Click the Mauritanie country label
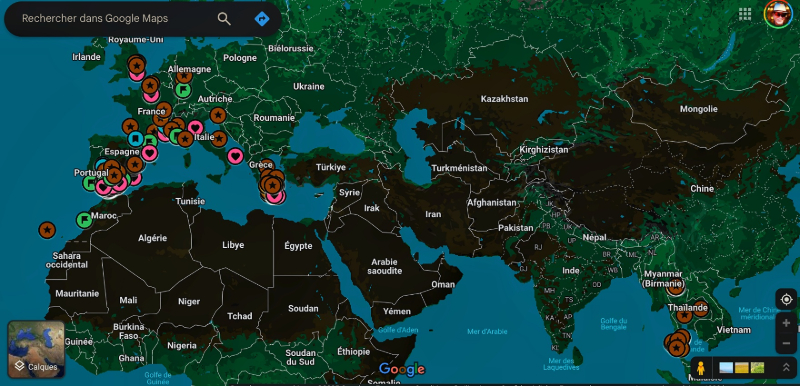This screenshot has width=800, height=386. click(x=77, y=294)
